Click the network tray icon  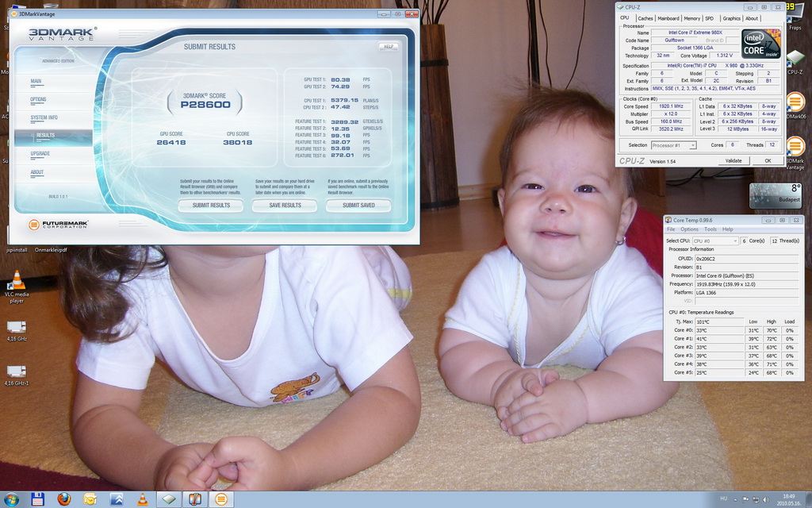pos(756,500)
